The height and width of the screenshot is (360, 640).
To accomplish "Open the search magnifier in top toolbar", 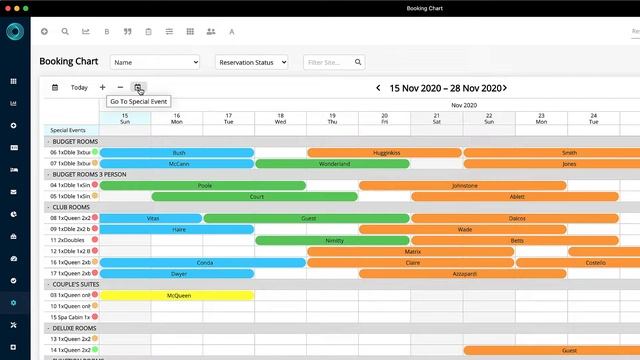I will [x=65, y=31].
